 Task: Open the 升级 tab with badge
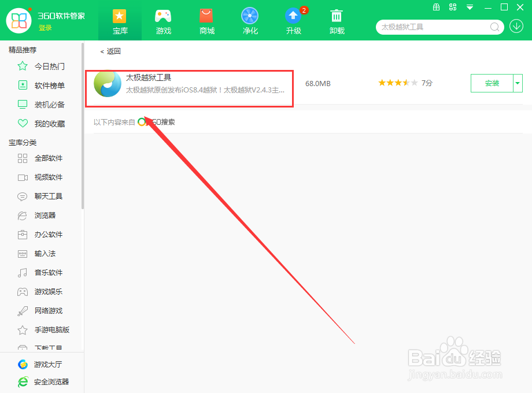coord(294,21)
